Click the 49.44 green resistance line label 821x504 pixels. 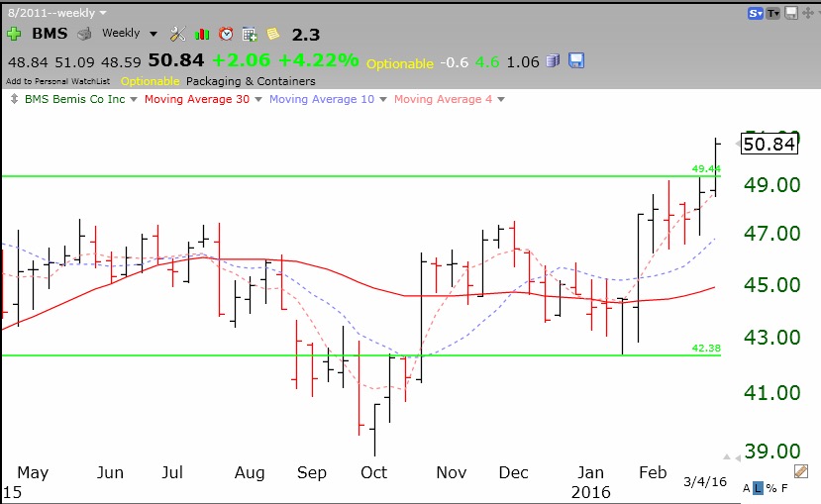click(x=706, y=168)
